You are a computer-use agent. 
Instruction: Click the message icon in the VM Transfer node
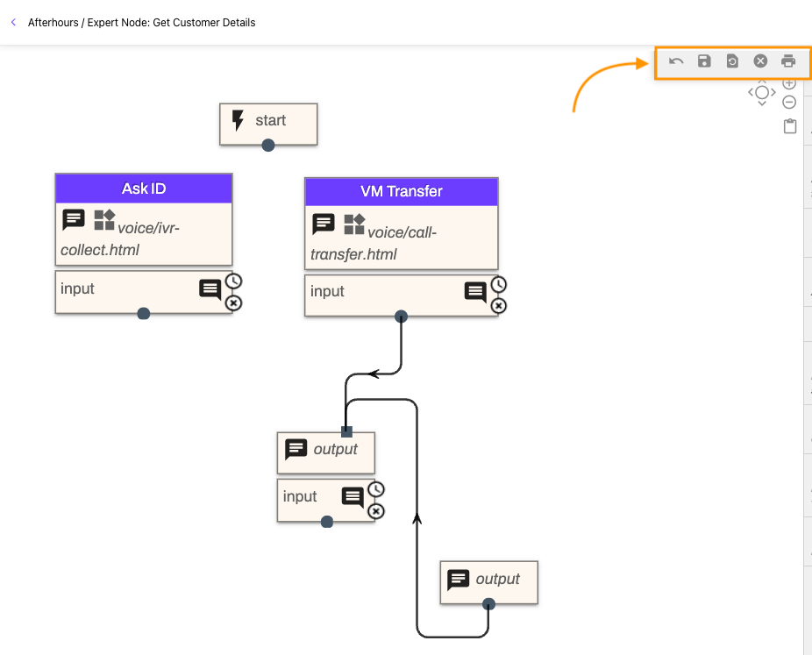coord(324,224)
